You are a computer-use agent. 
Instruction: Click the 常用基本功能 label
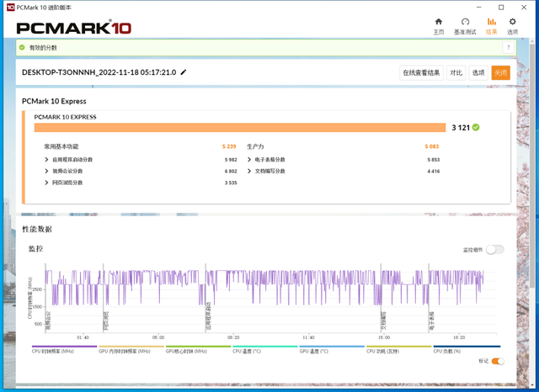coord(61,146)
